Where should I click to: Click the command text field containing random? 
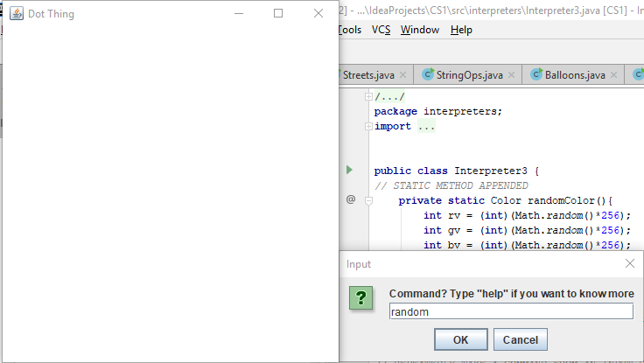pos(511,311)
